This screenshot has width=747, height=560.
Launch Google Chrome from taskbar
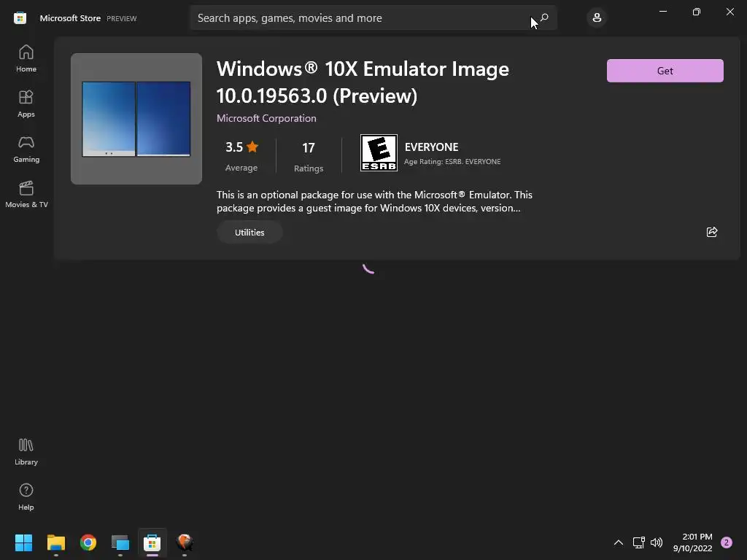pyautogui.click(x=88, y=542)
